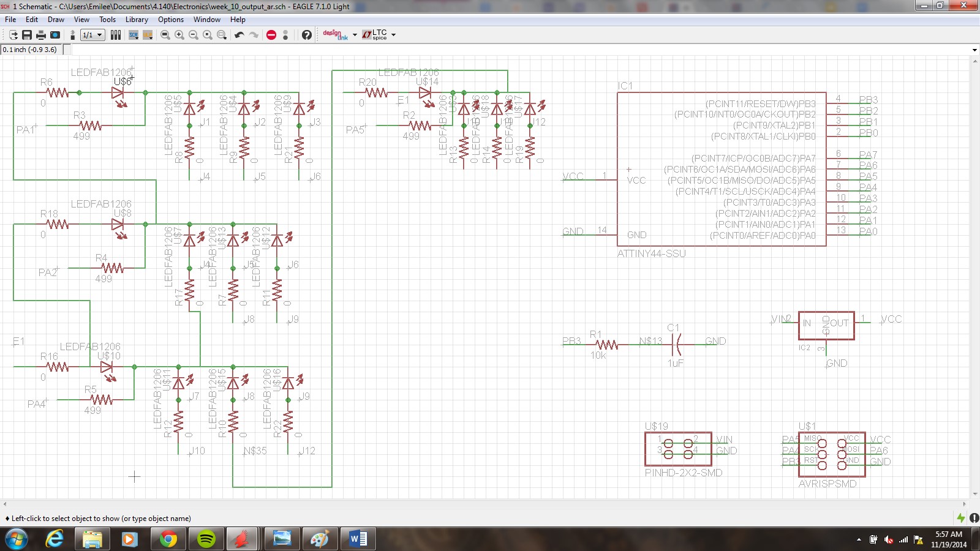Click the exclamation mark status bar icon

[974, 518]
